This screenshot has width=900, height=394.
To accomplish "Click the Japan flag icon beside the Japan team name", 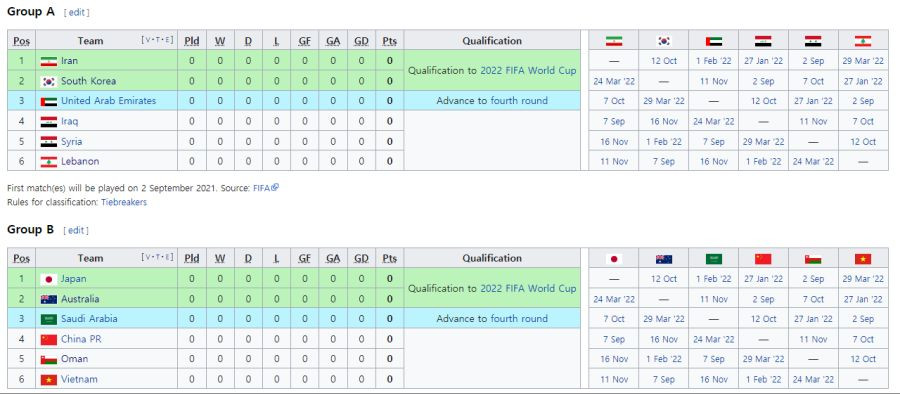I will 49,279.
